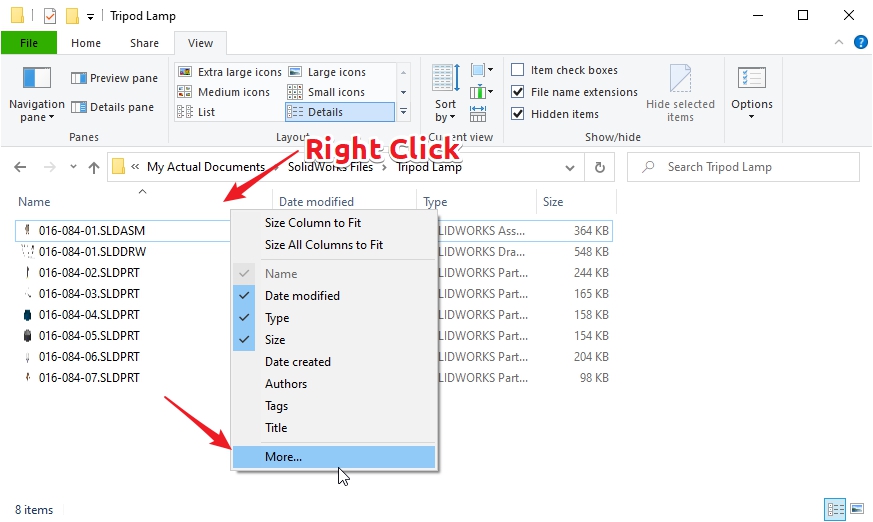Click the Navigation pane icon
Viewport: 873px width, 522px height.
click(36, 79)
